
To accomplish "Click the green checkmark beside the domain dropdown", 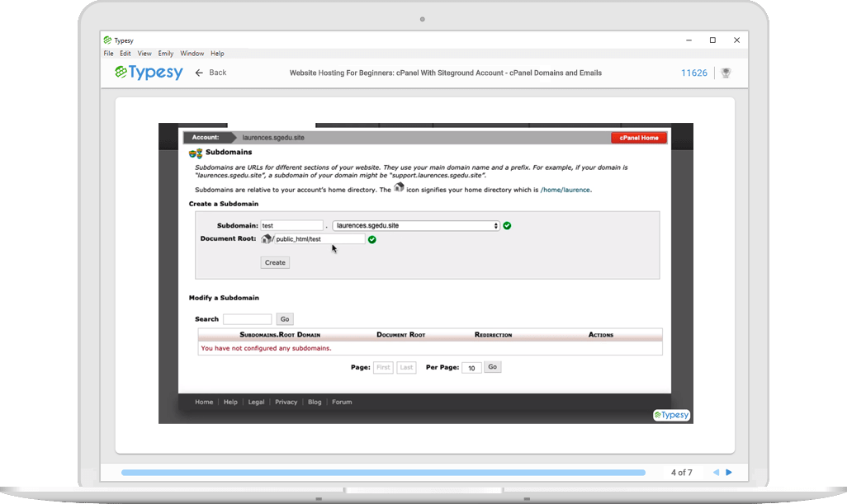I will [507, 225].
